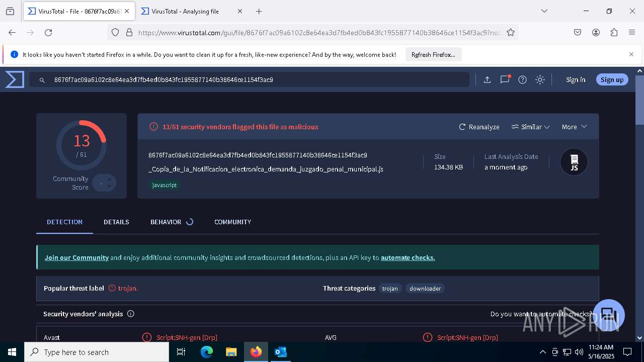Click the search magnifier icon in VirusTotal bar
644x362 pixels.
[42, 80]
